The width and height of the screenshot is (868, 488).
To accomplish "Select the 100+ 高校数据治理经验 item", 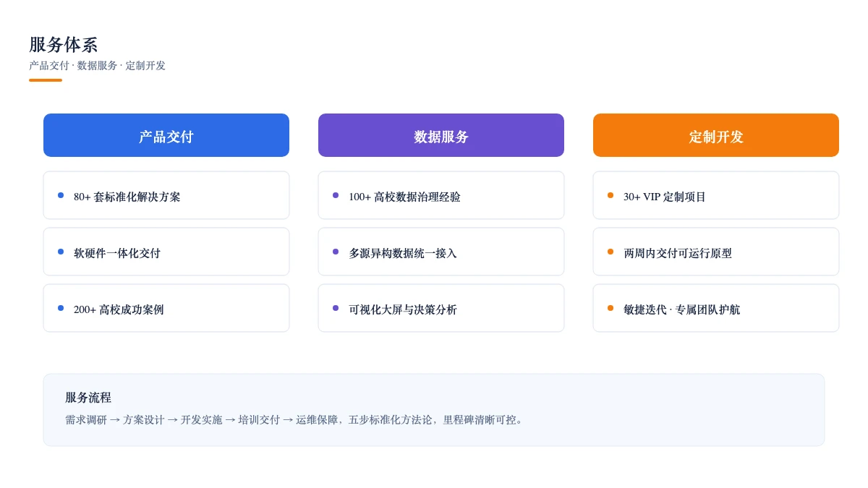I will click(x=441, y=195).
